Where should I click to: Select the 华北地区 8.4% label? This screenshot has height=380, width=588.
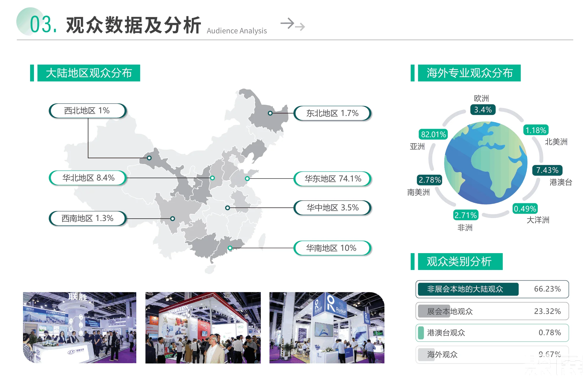(88, 178)
